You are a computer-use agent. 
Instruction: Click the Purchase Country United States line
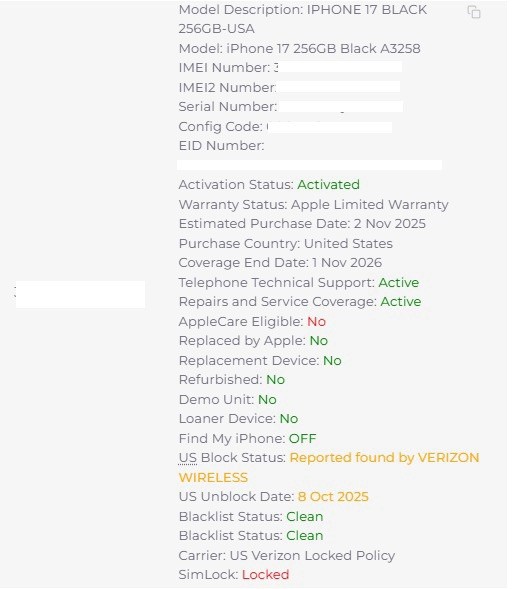(285, 243)
